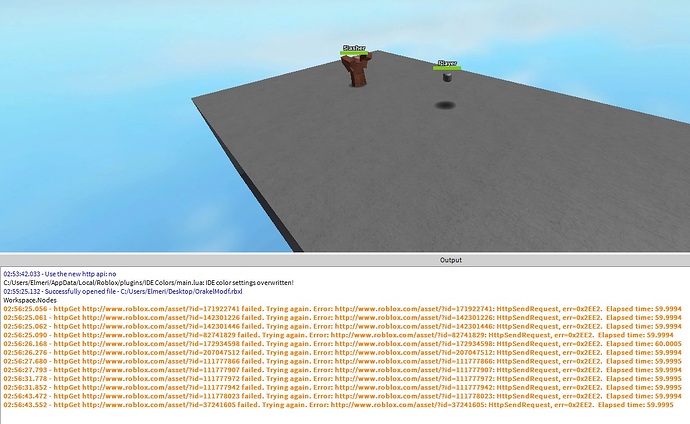Select the 'Use the new http api: no' line

(x=60, y=274)
